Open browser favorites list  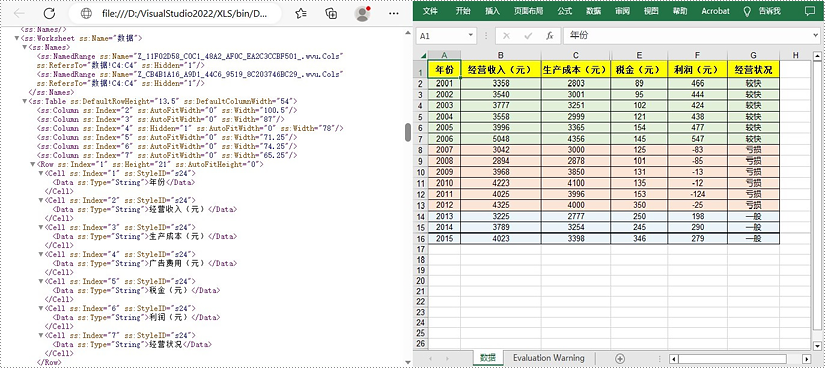[x=301, y=14]
